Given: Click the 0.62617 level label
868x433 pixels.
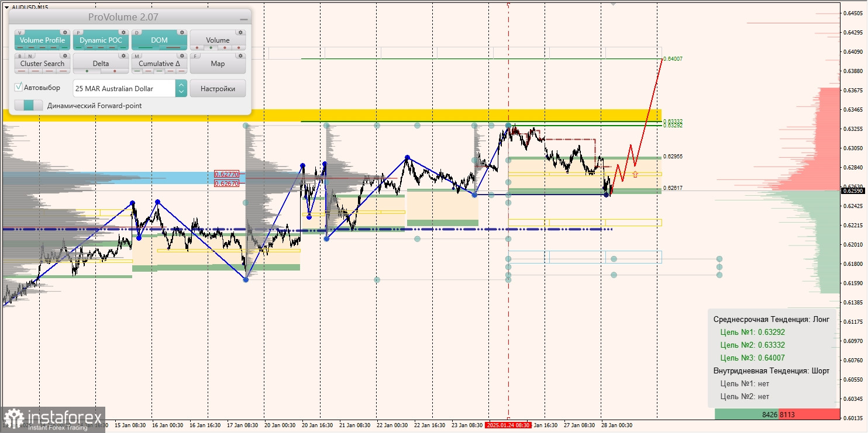Looking at the screenshot, I should (x=673, y=188).
